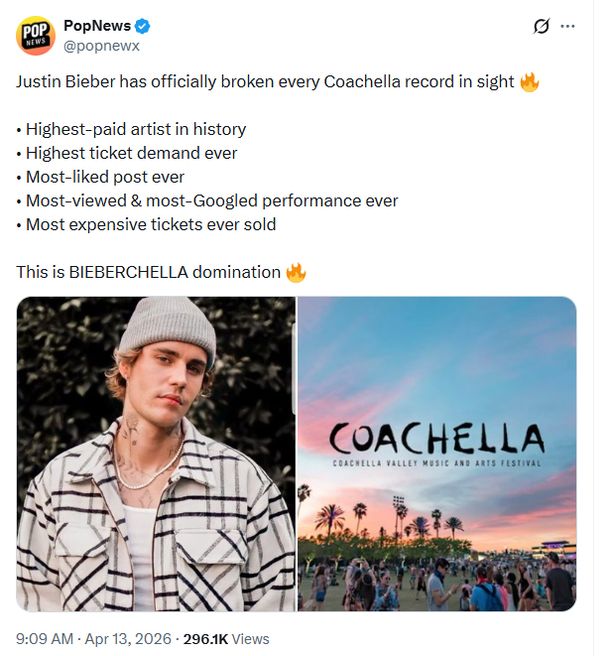This screenshot has height=656, width=610.
Task: Click the 'Most-liked post ever' line
Action: point(105,177)
